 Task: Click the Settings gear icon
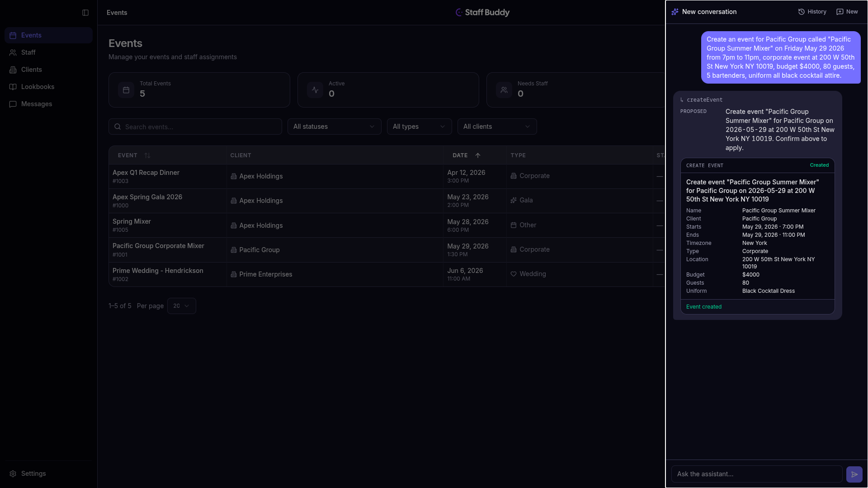[13, 474]
